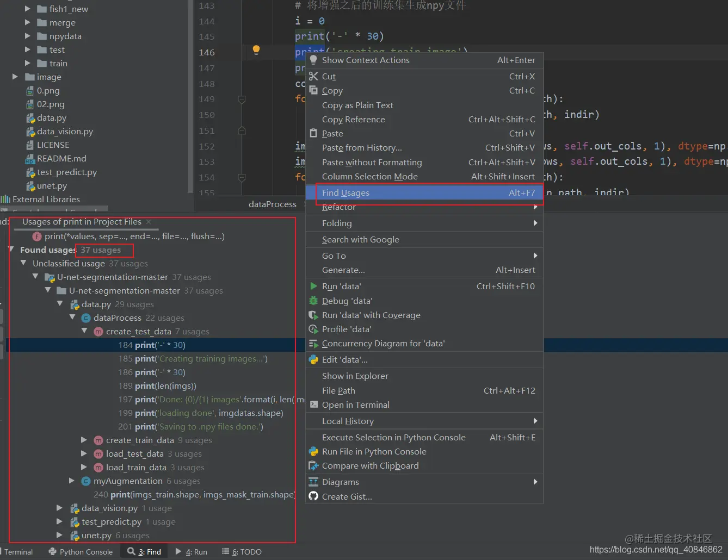Click dataProcess breadcrumb in editor

[x=273, y=204]
